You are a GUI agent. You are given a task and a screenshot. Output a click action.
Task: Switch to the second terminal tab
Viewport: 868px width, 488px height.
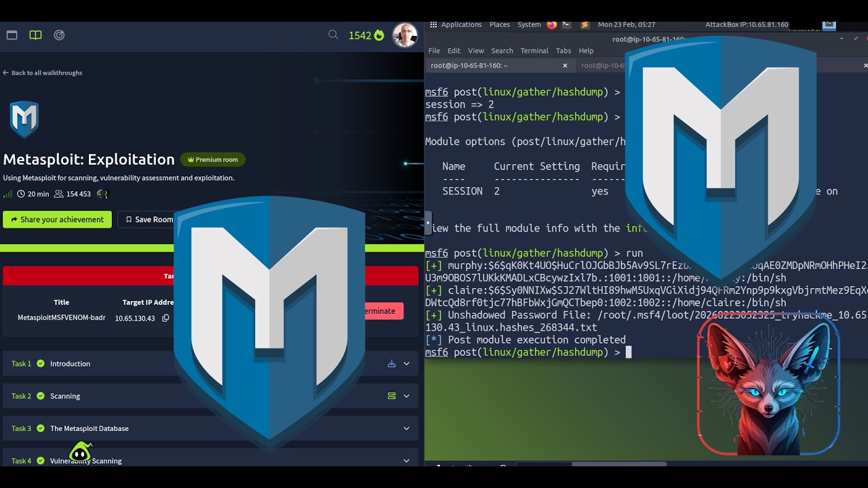tap(602, 66)
